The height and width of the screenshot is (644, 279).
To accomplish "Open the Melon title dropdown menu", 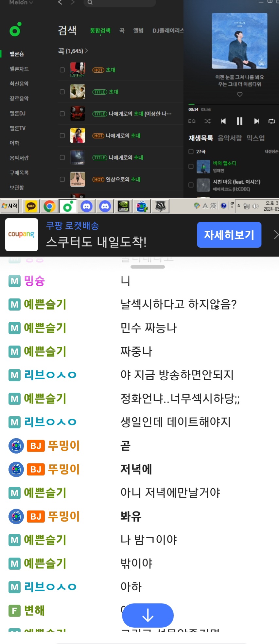I will (x=21, y=3).
